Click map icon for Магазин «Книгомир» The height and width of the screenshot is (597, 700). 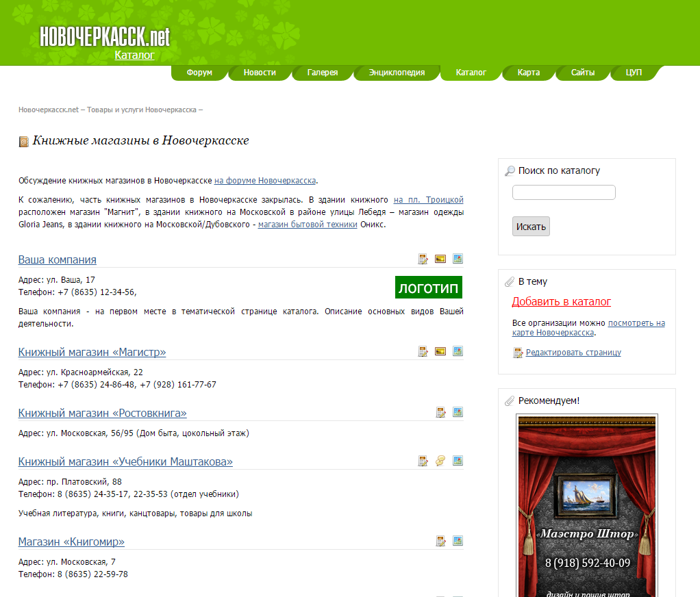coord(458,541)
